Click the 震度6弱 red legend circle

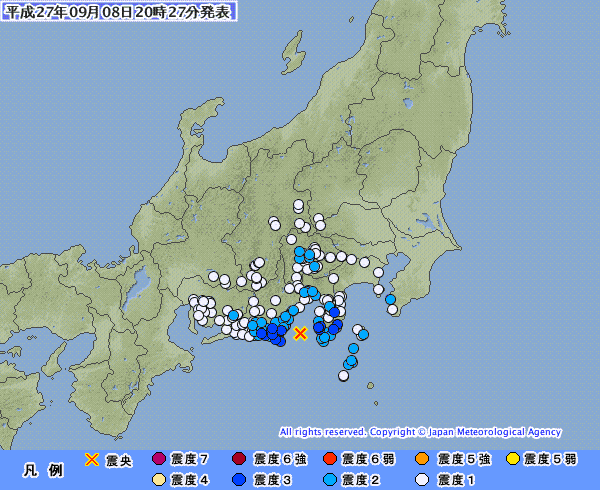tap(329, 459)
